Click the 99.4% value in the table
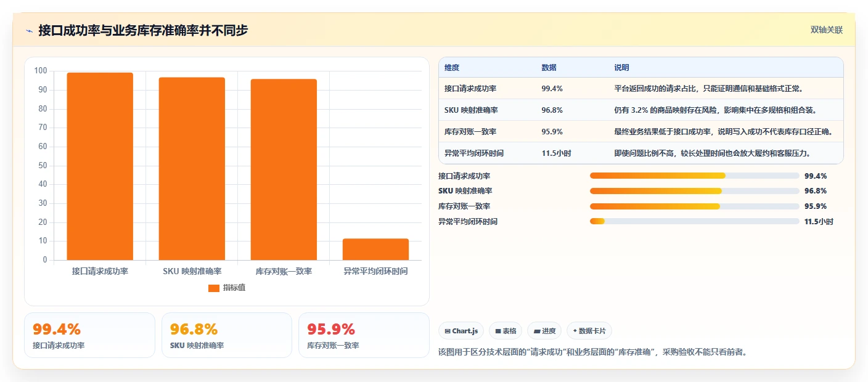The width and height of the screenshot is (868, 382). coord(552,89)
